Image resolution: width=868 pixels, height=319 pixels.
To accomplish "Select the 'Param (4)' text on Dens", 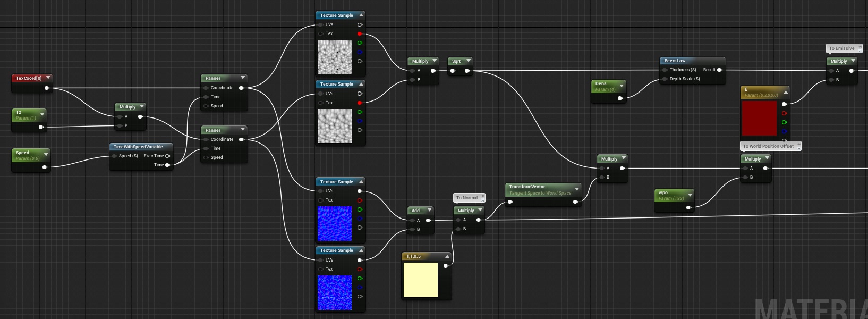I will 606,89.
